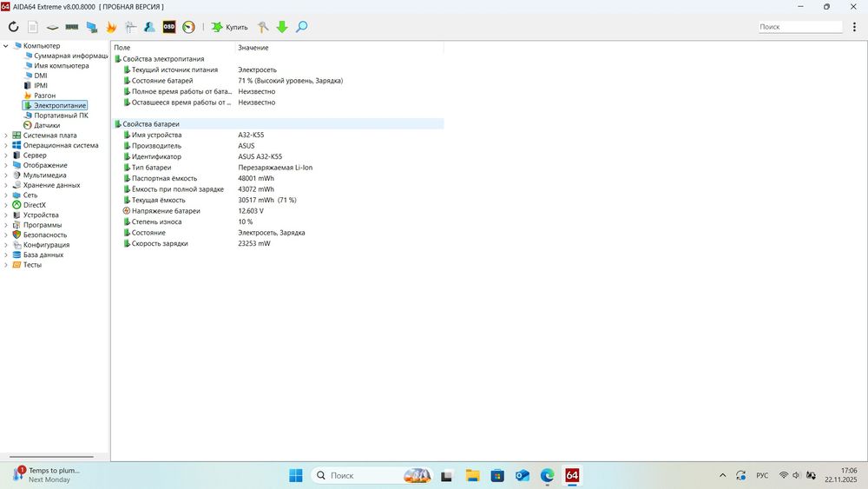Image resolution: width=868 pixels, height=489 pixels.
Task: Click the Refresh toolbar icon
Action: (x=13, y=27)
